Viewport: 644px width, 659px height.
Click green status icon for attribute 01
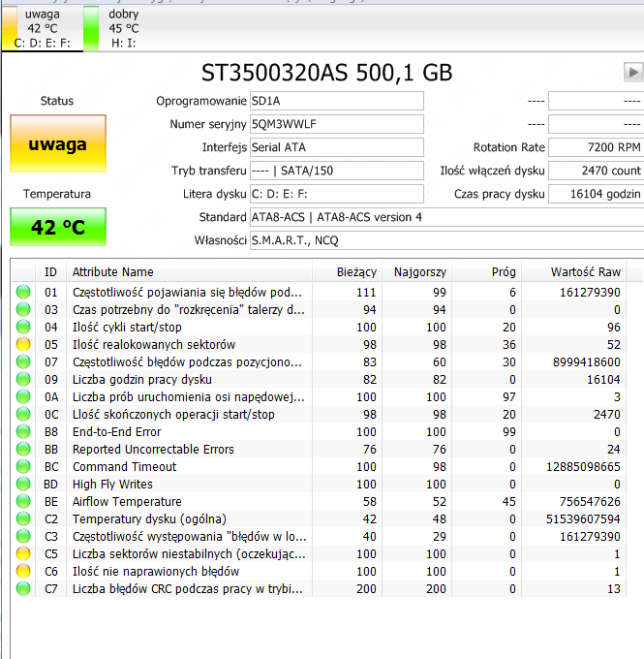23,292
